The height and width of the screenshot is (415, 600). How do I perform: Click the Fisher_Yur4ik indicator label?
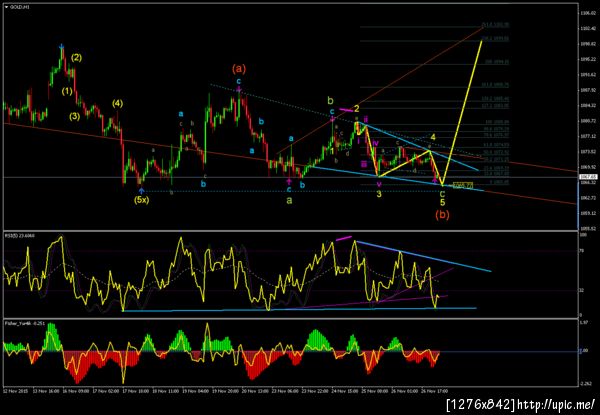coord(24,323)
